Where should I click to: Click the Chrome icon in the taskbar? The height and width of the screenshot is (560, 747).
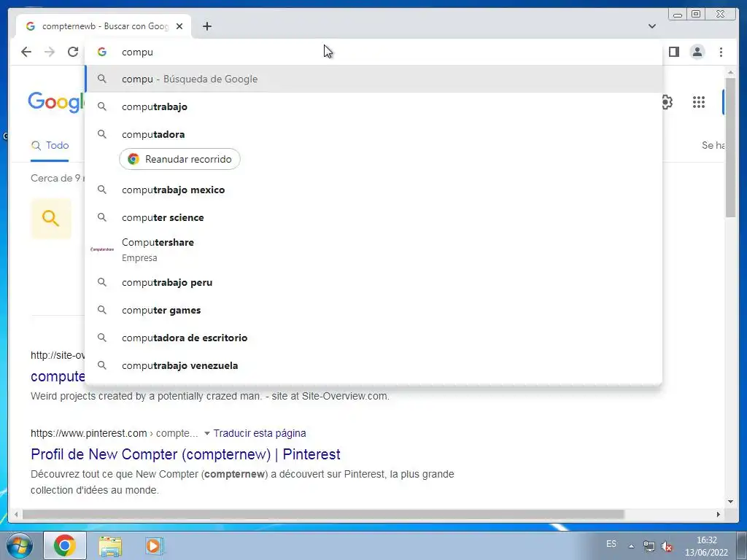(65, 545)
